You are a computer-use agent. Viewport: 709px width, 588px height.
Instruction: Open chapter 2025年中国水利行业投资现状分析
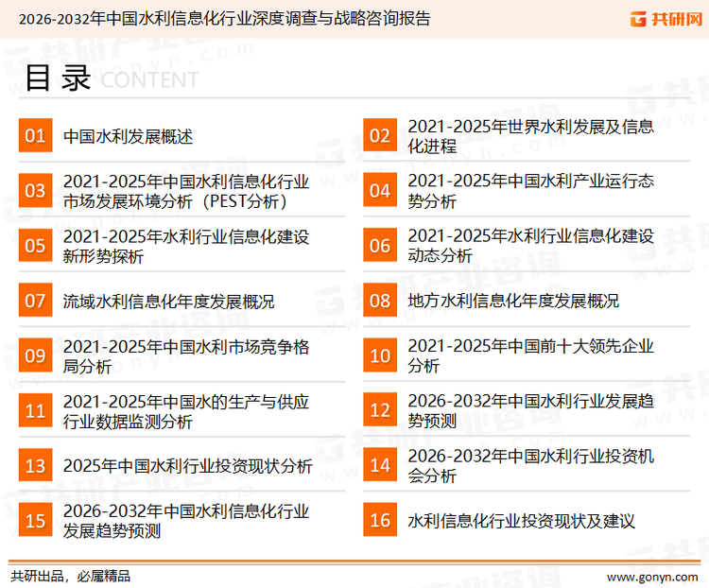(187, 466)
